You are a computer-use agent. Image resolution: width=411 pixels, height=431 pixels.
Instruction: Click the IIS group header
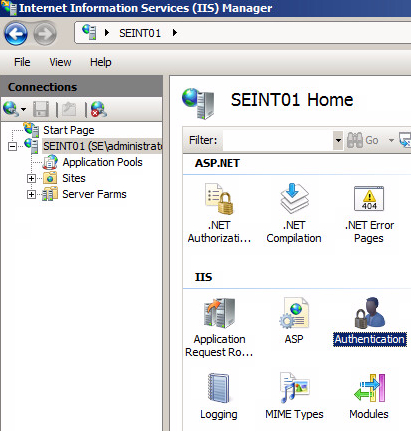[203, 277]
